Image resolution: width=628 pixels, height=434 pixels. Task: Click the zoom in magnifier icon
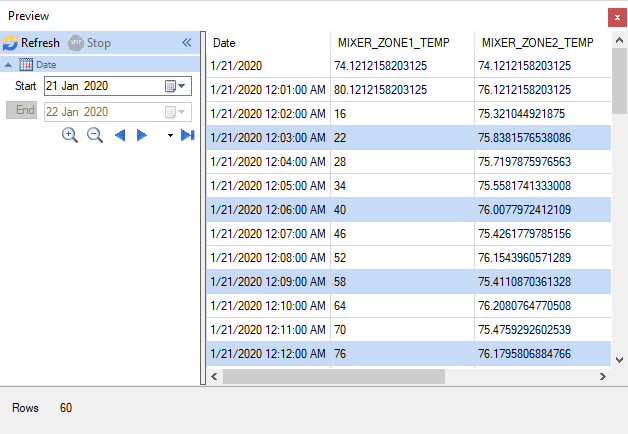[70, 135]
